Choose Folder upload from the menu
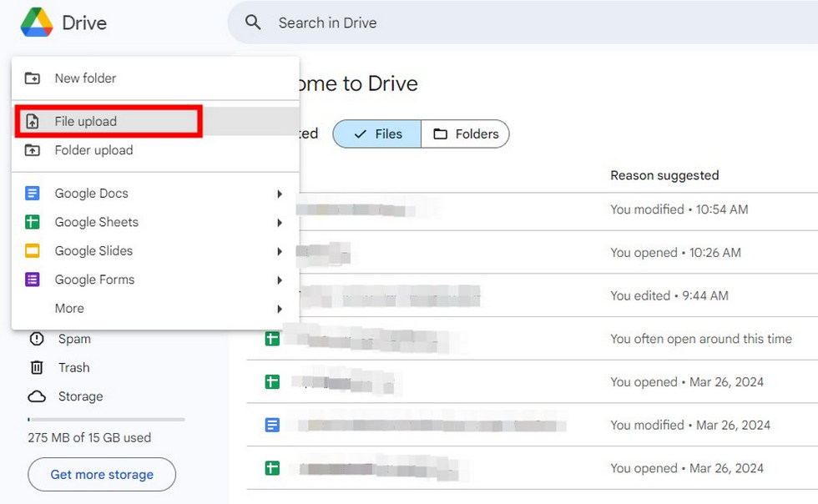 (x=155, y=150)
